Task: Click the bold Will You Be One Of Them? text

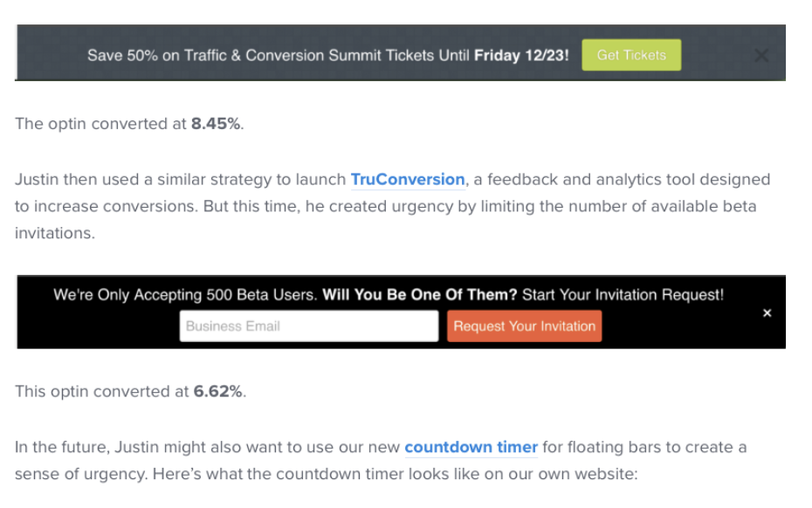Action: coord(419,295)
